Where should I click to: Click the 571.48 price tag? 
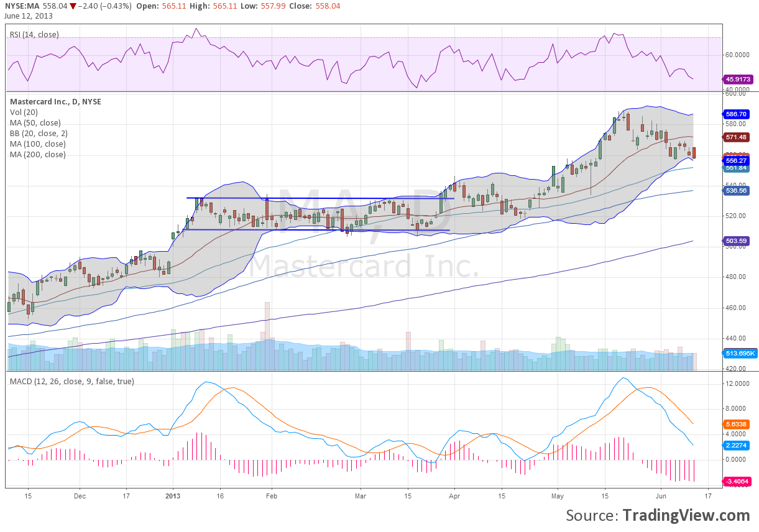coord(737,137)
